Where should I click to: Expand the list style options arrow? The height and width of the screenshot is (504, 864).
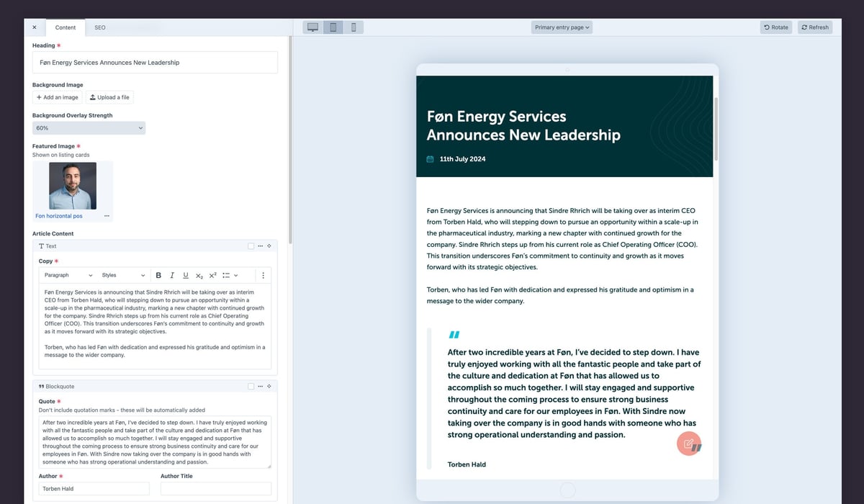(x=235, y=275)
